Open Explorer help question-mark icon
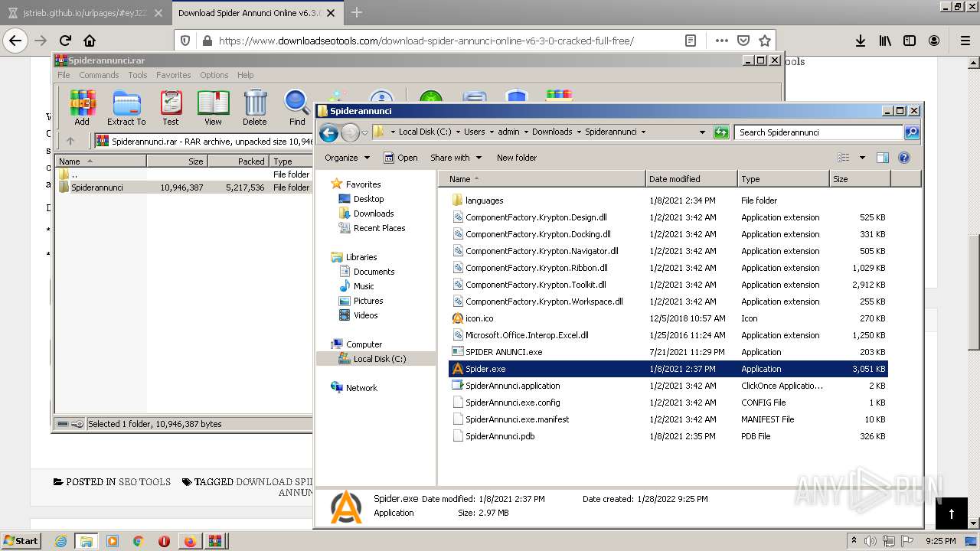Image resolution: width=980 pixels, height=551 pixels. 904,158
